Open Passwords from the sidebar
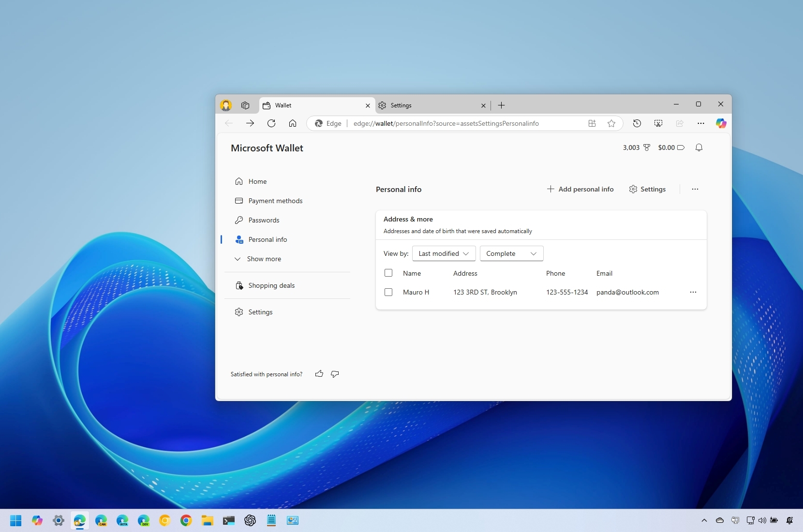The image size is (803, 532). tap(264, 220)
